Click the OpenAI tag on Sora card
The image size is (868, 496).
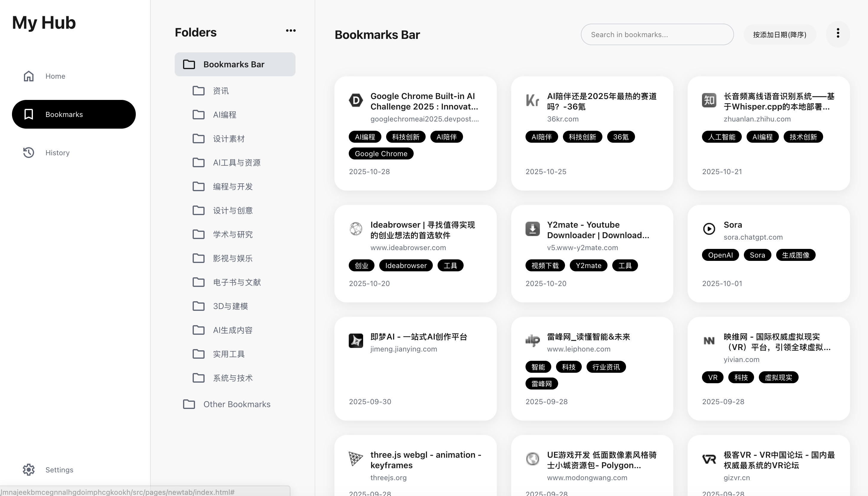click(720, 255)
